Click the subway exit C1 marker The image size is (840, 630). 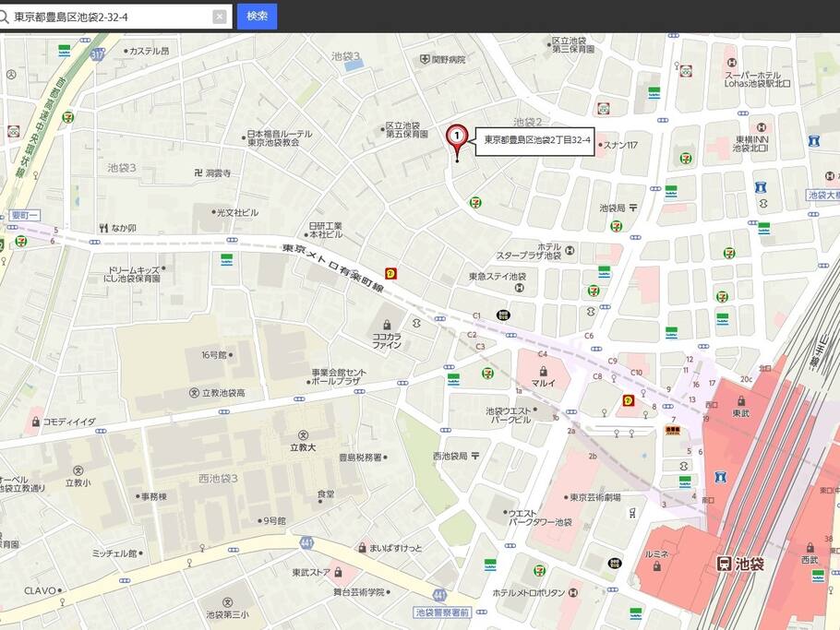tap(477, 315)
